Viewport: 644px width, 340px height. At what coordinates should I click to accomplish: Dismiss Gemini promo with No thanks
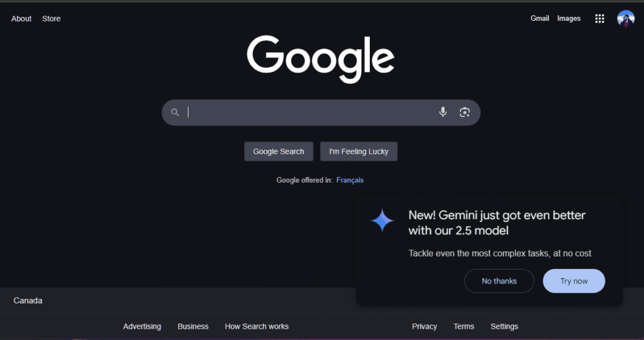click(499, 281)
